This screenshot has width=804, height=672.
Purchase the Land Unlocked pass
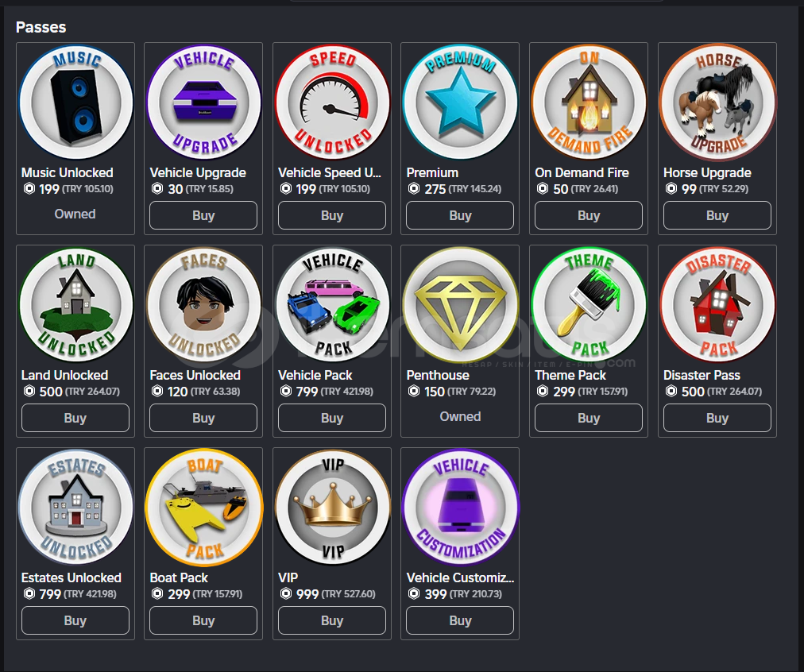[75, 418]
